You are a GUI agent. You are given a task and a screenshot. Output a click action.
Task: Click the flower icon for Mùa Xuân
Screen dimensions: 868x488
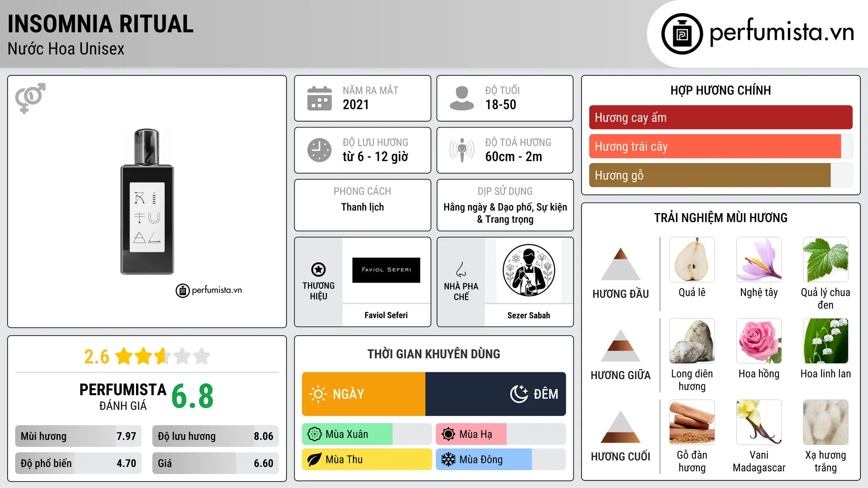pyautogui.click(x=314, y=434)
